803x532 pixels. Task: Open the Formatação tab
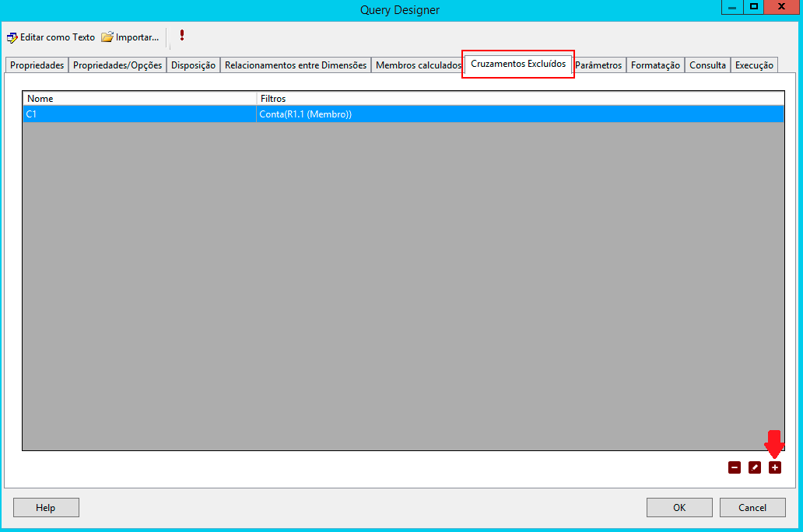coord(655,65)
